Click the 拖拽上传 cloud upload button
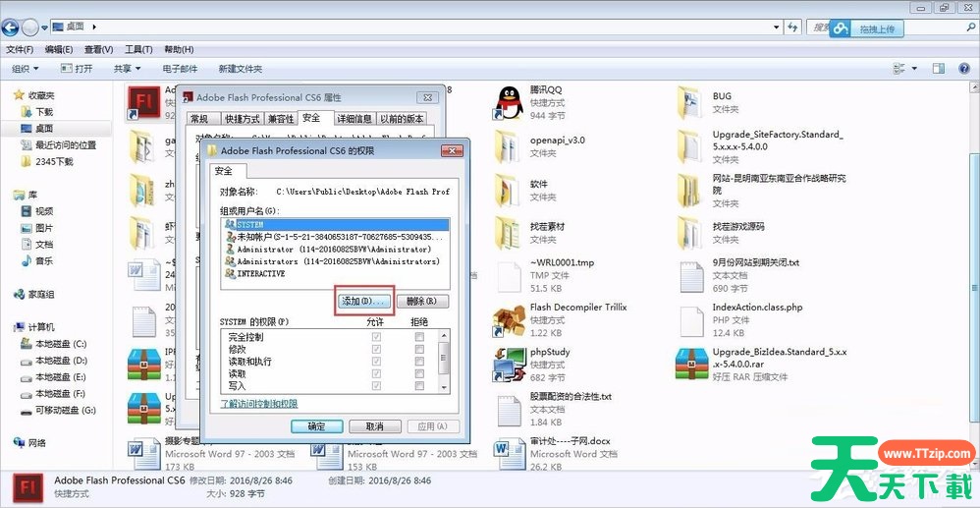 point(866,28)
